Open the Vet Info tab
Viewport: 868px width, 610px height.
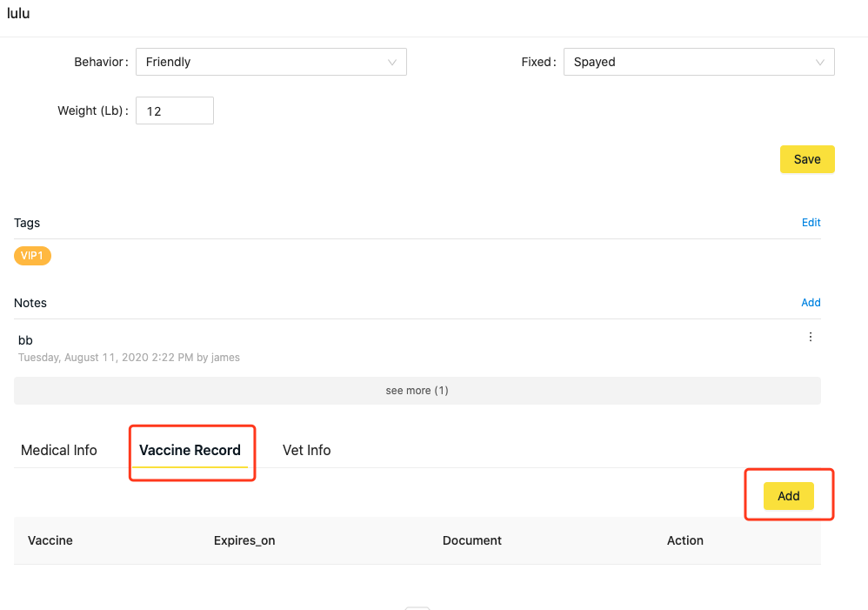coord(307,450)
